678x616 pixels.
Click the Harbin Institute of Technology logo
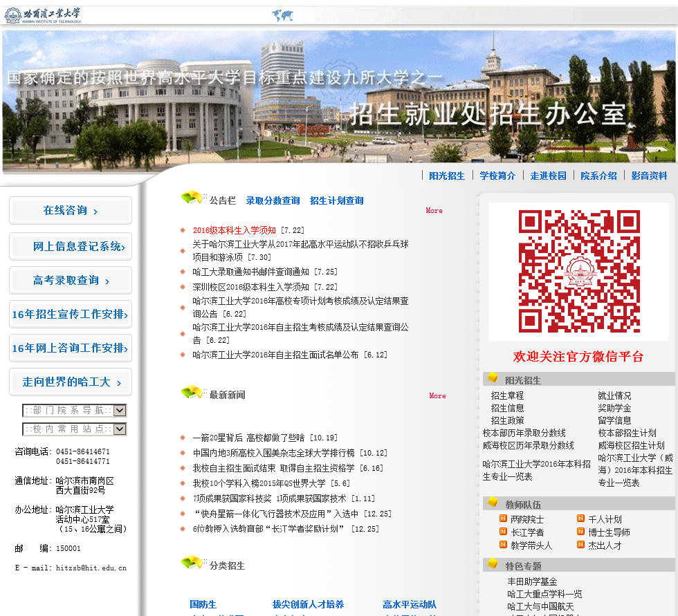42,15
